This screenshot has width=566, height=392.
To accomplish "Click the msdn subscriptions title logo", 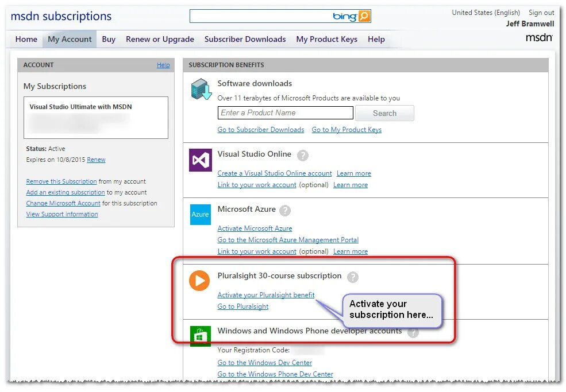I will (x=61, y=16).
